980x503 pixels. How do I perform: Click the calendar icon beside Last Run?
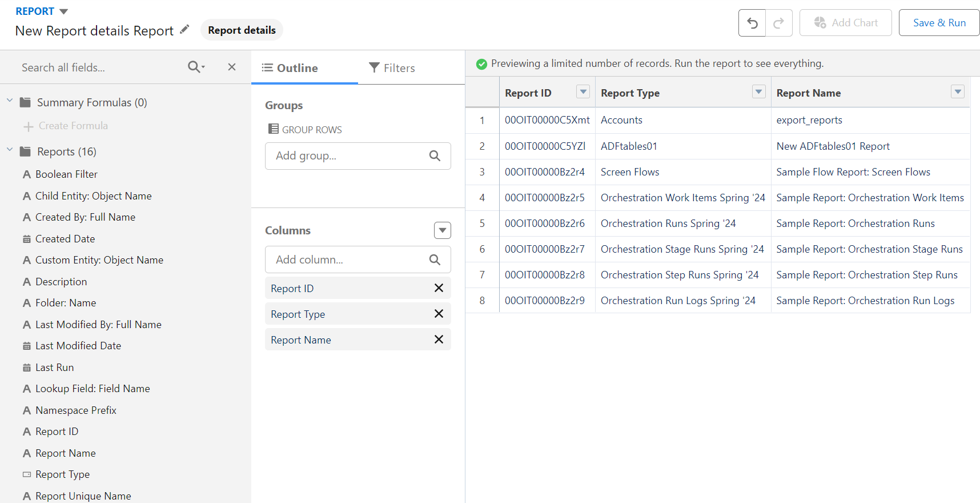point(27,368)
